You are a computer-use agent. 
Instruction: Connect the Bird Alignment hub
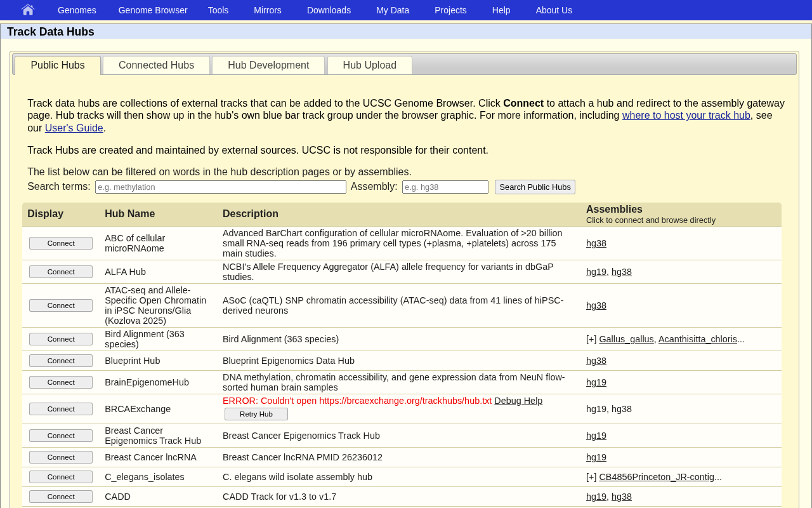pyautogui.click(x=61, y=339)
